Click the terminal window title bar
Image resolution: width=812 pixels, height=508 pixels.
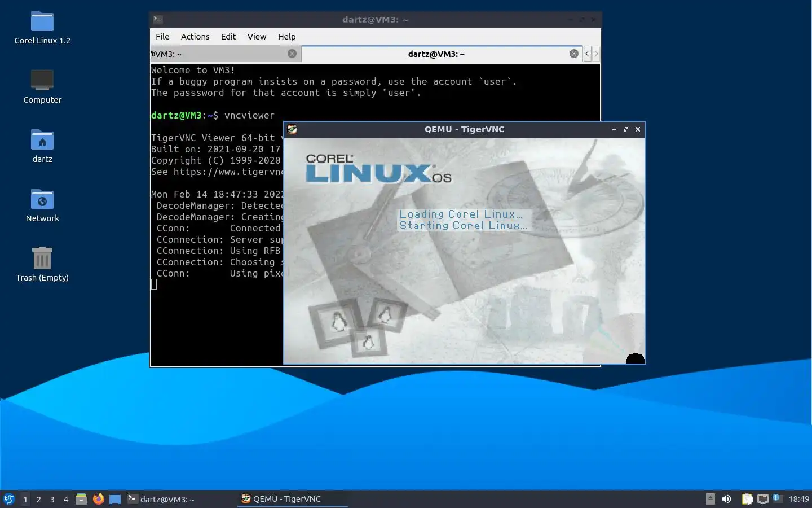click(375, 20)
